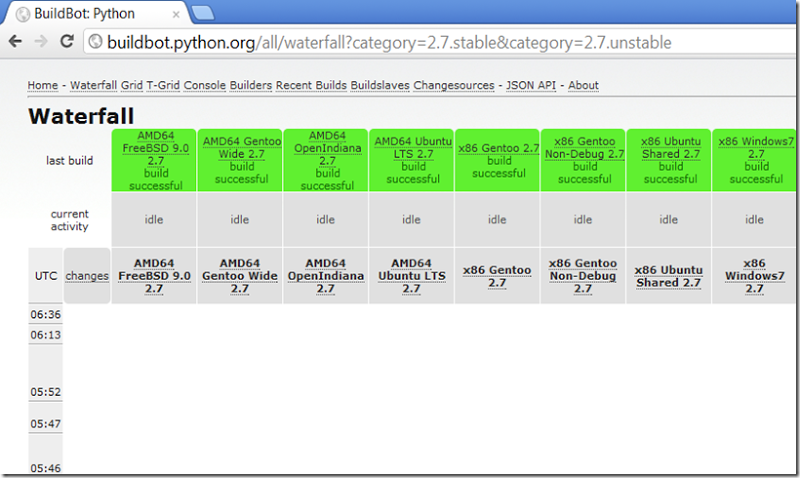Open AMD64 Gentoo Wide last build link
This screenshot has width=800, height=478.
click(242, 147)
